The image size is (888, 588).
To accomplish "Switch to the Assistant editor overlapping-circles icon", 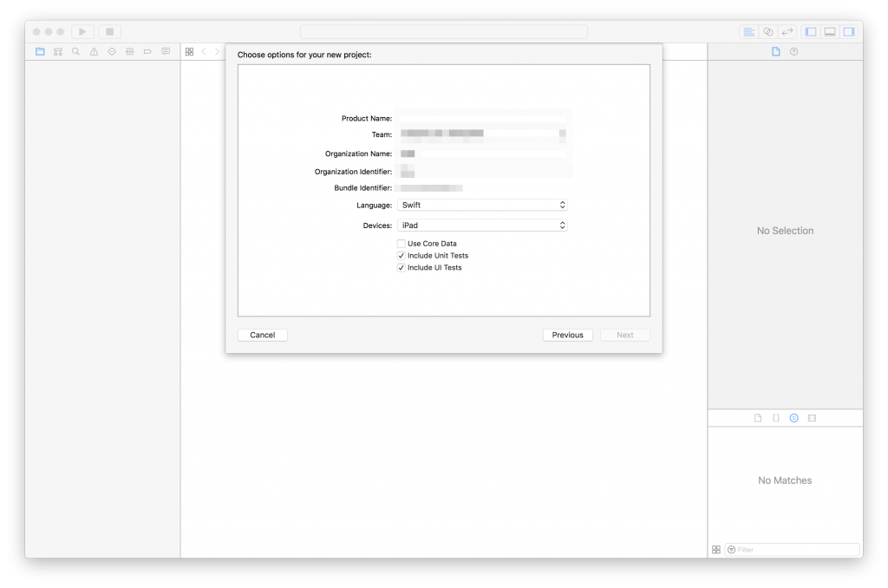I will pos(767,32).
